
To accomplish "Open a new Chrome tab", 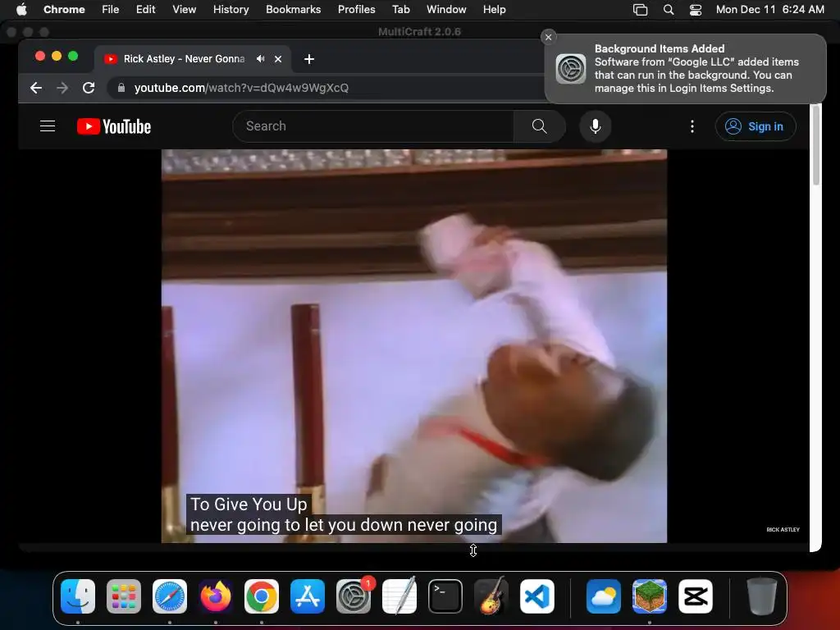I will 309,59.
